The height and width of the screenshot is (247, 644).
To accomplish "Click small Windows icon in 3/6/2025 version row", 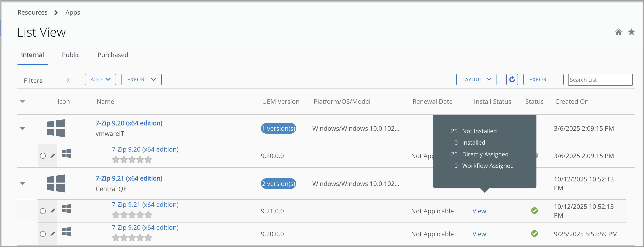I will point(66,153).
